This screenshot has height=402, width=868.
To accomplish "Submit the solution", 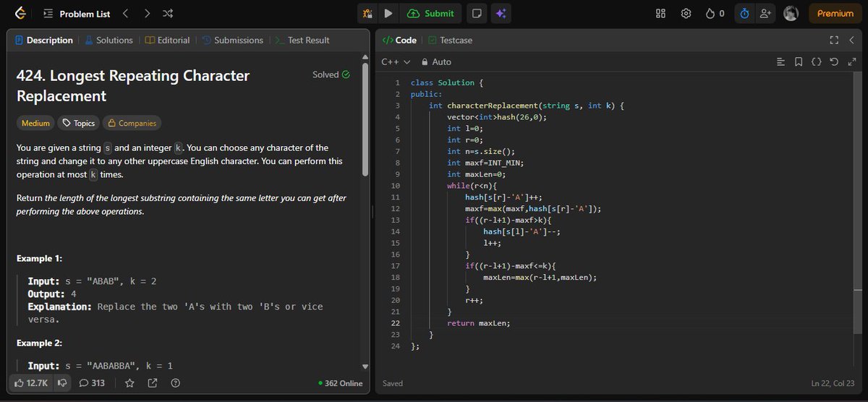I will point(431,13).
